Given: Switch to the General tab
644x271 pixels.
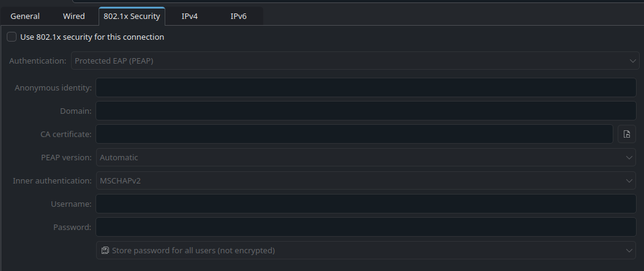Looking at the screenshot, I should point(25,17).
